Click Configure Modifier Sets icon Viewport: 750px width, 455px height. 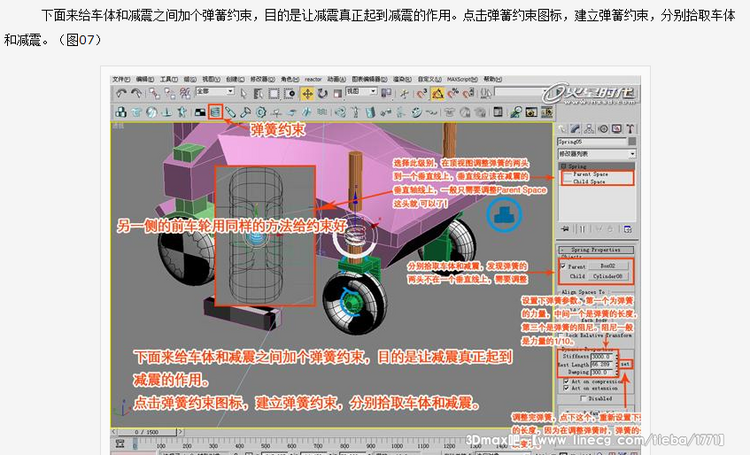628,229
